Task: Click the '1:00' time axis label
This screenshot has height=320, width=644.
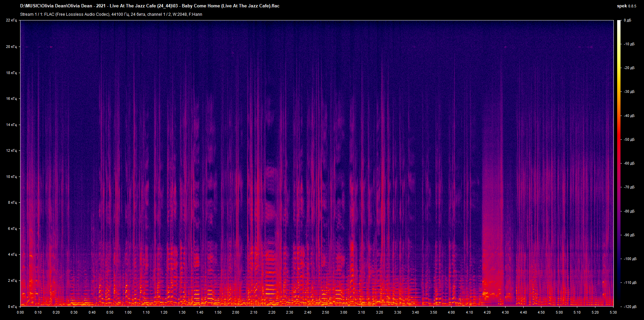Action: click(x=128, y=312)
